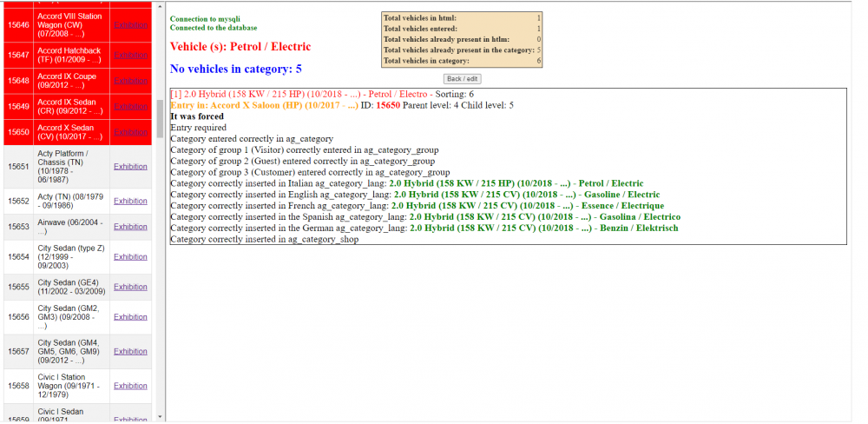This screenshot has width=868, height=424.
Task: Open Exhibition link for row 15646
Action: (131, 25)
